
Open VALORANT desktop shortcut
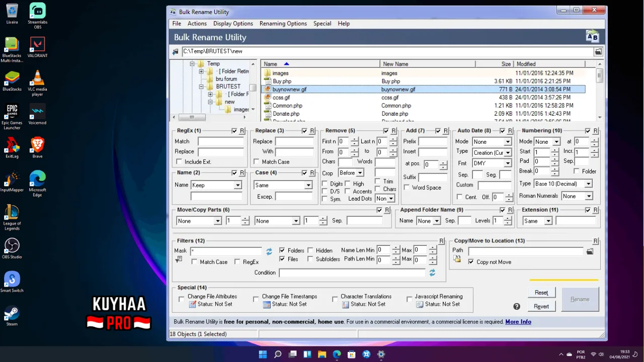(x=37, y=48)
